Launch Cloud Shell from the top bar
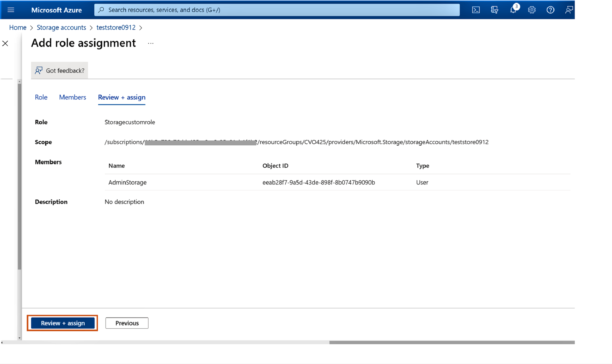The height and width of the screenshot is (364, 612). (476, 10)
